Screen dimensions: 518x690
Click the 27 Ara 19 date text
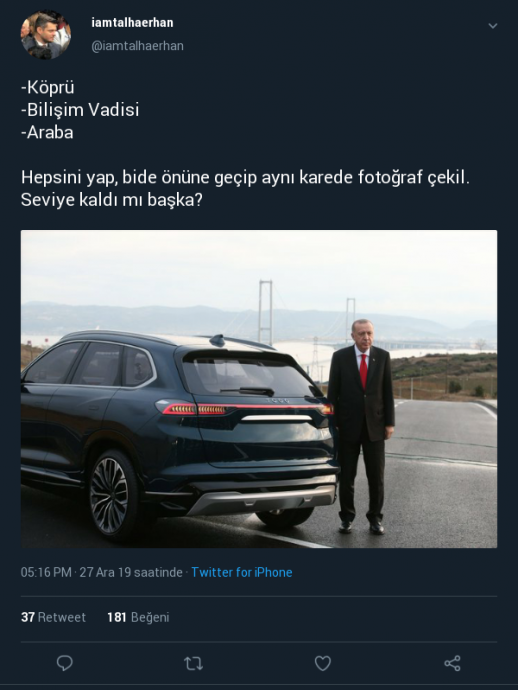tap(105, 572)
